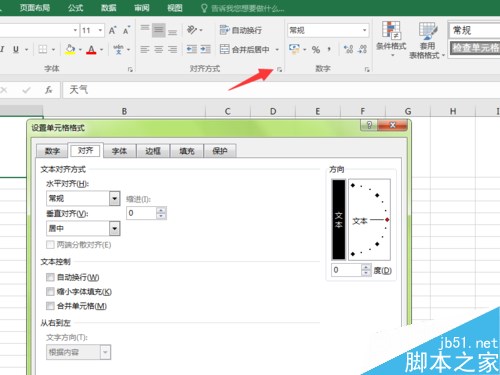Open the phonetic guide (wén) icon
Viewport: 500px width, 375px height.
[x=118, y=49]
